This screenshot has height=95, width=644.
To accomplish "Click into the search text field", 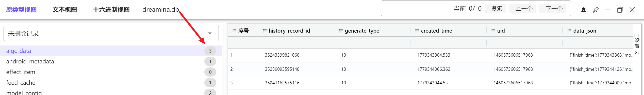I will [416, 8].
